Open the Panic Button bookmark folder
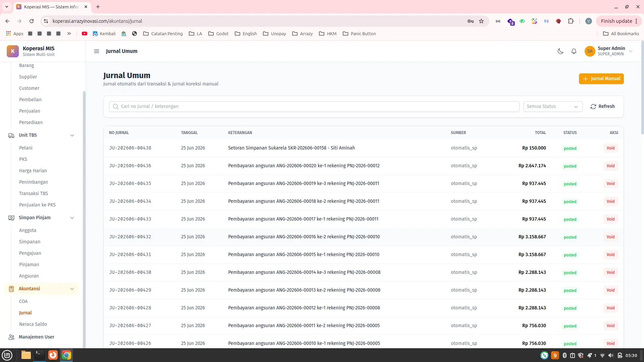The image size is (644, 362). pos(359,34)
